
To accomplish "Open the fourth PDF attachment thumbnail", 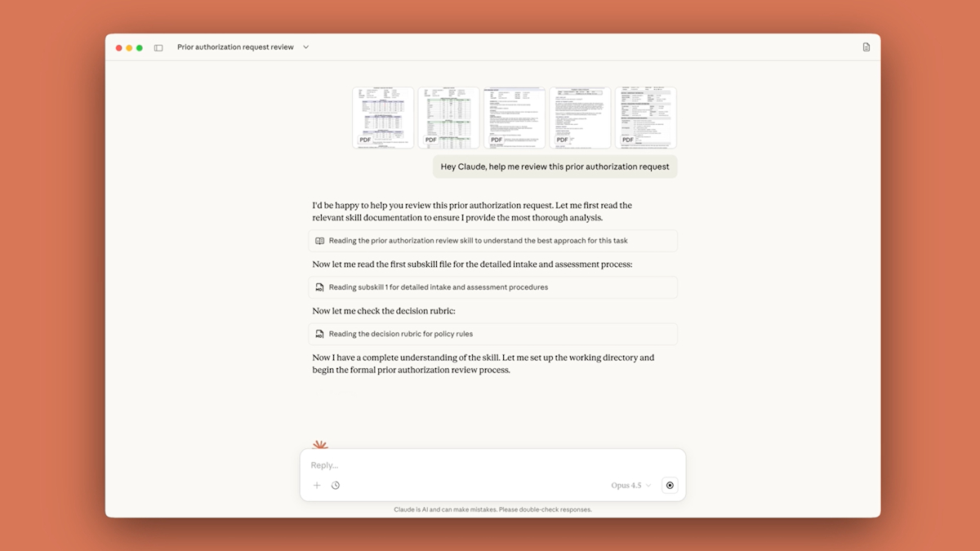I will tap(580, 118).
